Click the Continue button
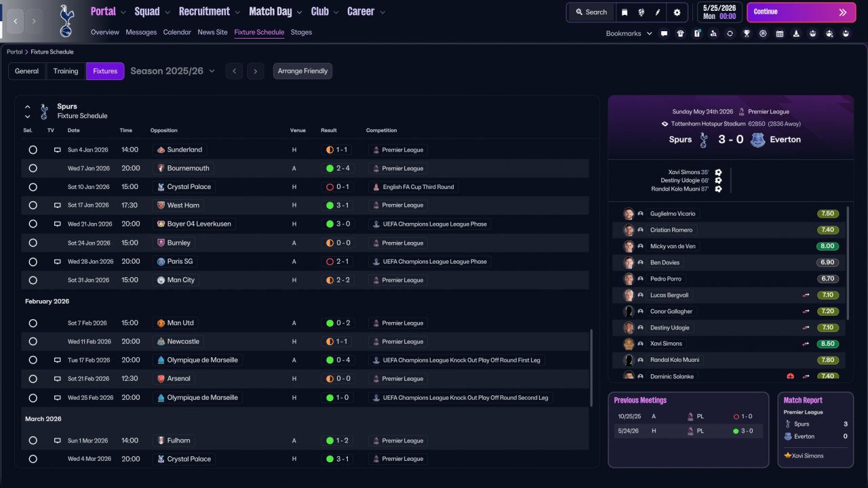The image size is (868, 488). point(801,12)
